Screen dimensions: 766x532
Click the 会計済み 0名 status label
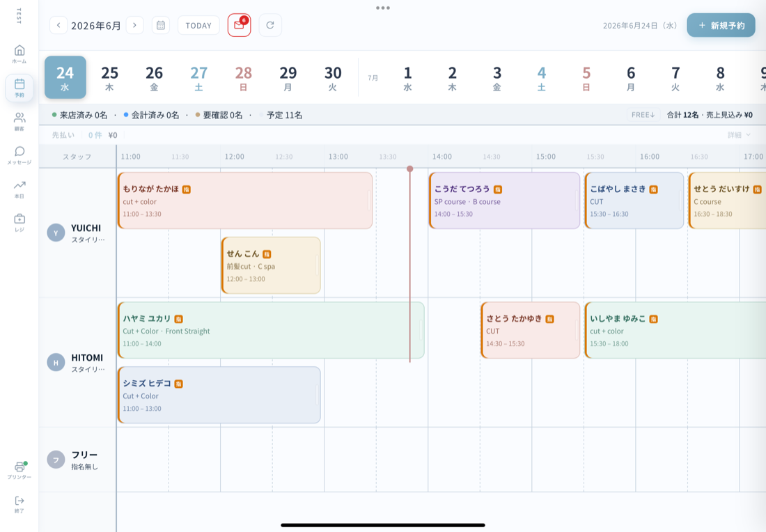[x=151, y=116]
